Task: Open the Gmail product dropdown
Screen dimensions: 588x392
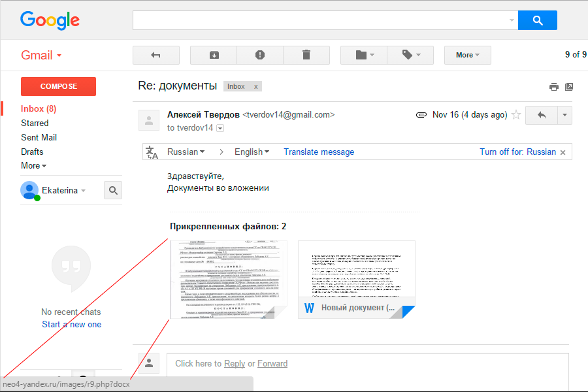Action: (x=41, y=55)
